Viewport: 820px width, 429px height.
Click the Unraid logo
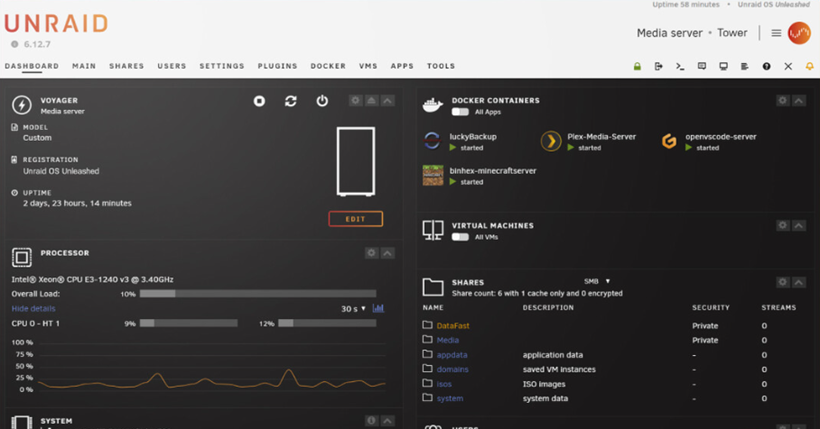coord(56,24)
